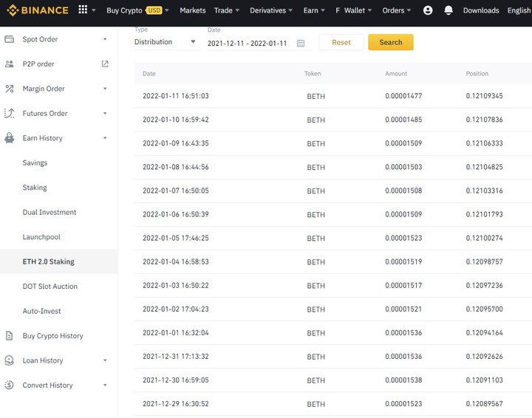Image resolution: width=532 pixels, height=418 pixels.
Task: Open the P2P order link
Action: pos(38,64)
